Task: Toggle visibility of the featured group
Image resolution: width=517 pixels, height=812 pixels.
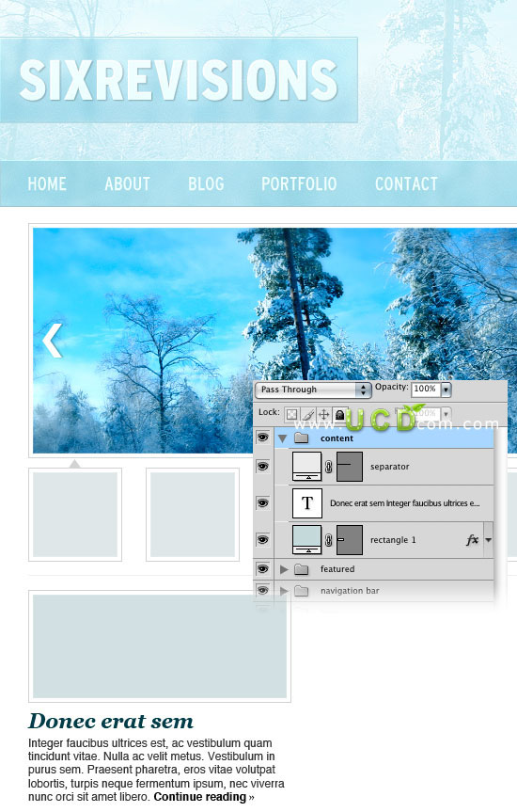Action: [263, 568]
